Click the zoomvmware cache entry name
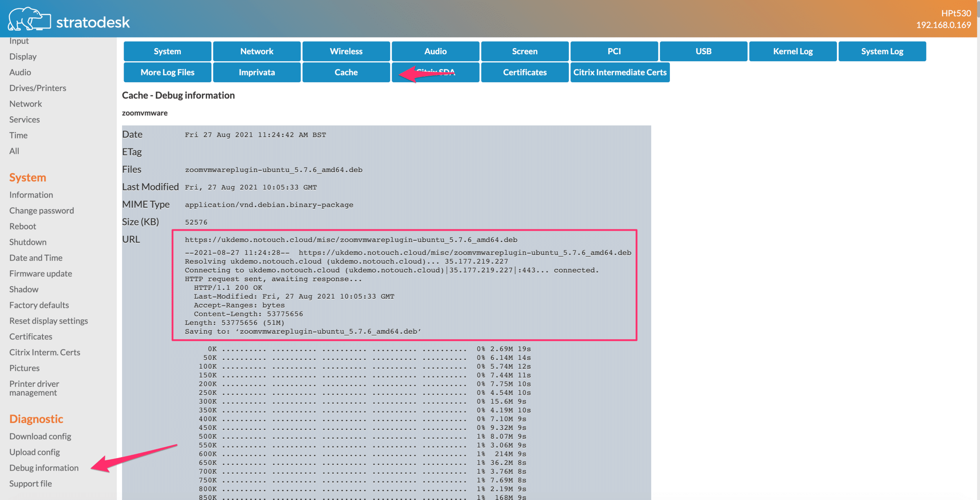Viewport: 980px width, 500px height. pyautogui.click(x=145, y=113)
